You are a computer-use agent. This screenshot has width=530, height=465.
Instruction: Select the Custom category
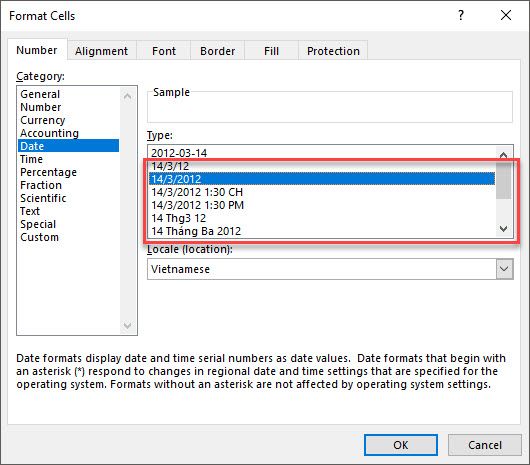coord(40,237)
